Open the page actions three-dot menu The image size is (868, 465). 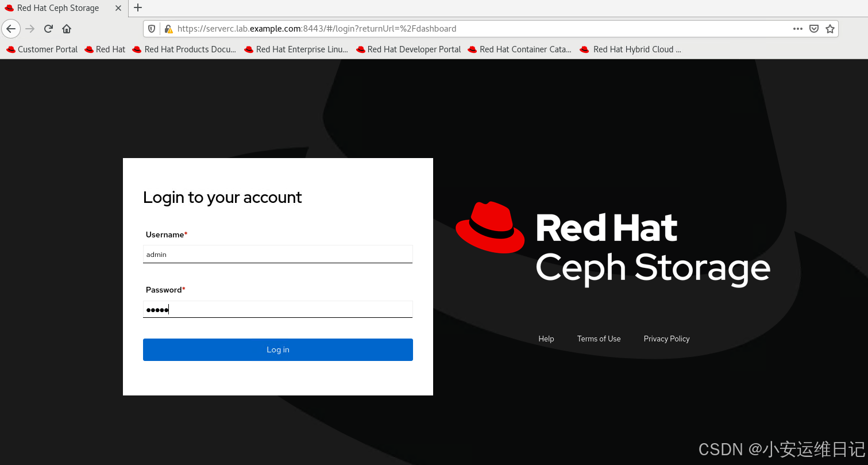point(798,29)
